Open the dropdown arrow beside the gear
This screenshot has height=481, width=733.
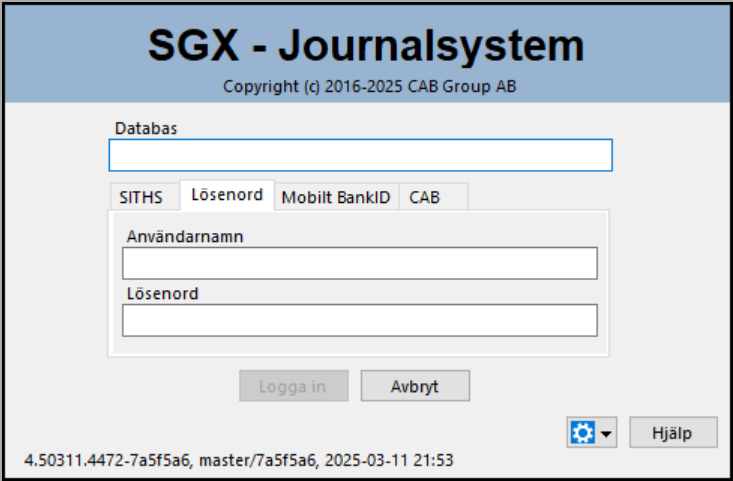point(606,434)
